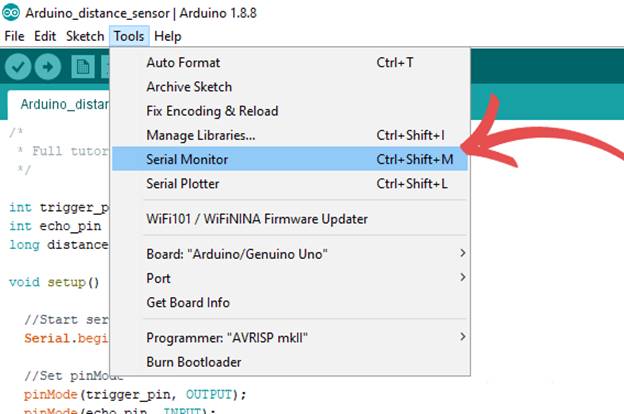Click the New sketch file icon

83,66
